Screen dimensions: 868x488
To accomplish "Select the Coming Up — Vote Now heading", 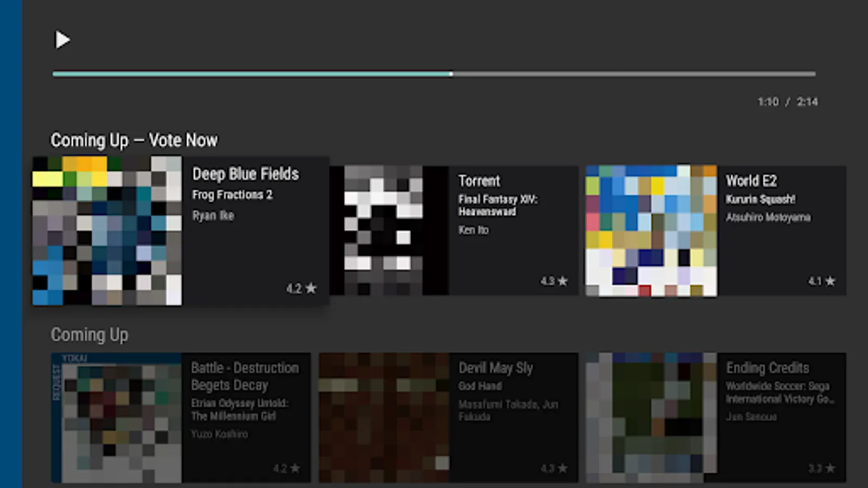I will (x=134, y=140).
